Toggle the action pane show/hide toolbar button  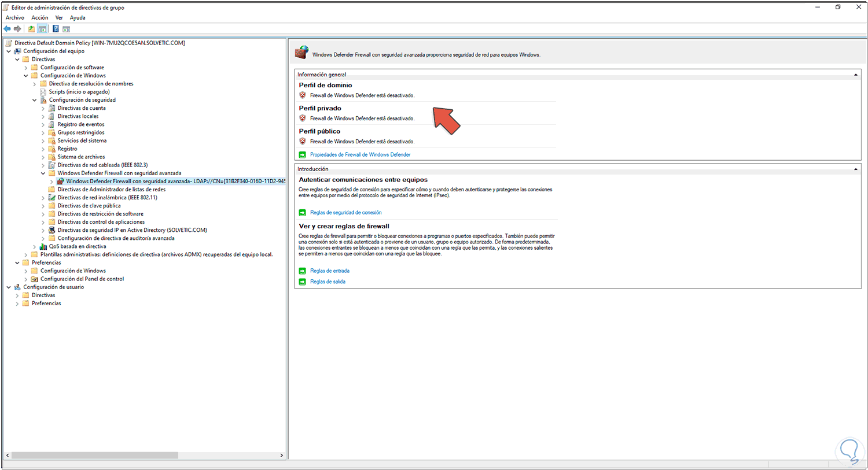point(67,29)
